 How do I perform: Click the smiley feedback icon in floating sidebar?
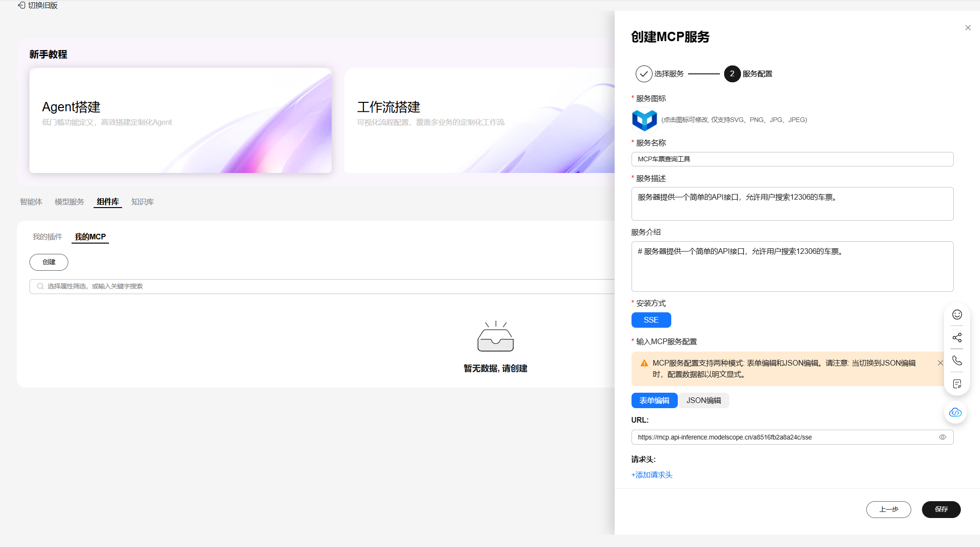pos(957,315)
